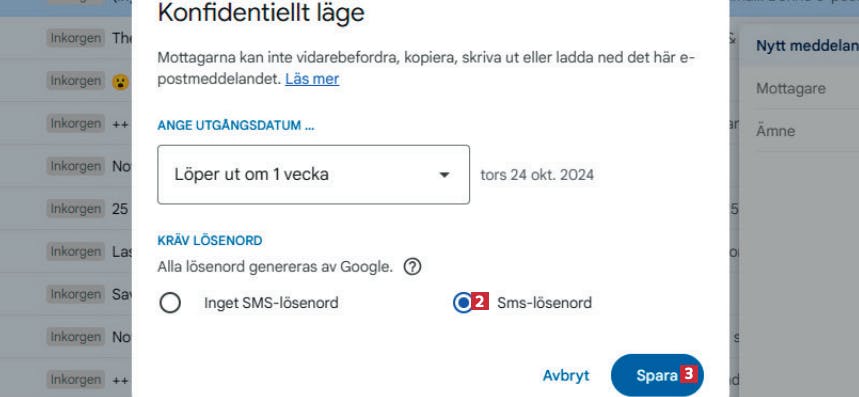Open the Läs mer link
The height and width of the screenshot is (397, 859).
coord(312,79)
